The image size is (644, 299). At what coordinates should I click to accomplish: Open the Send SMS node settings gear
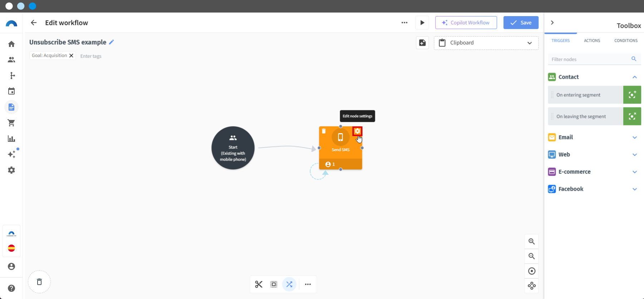357,131
